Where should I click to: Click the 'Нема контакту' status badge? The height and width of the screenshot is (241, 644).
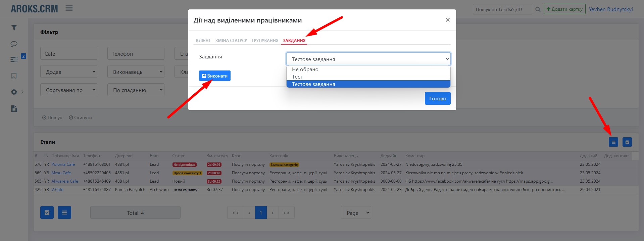185,190
